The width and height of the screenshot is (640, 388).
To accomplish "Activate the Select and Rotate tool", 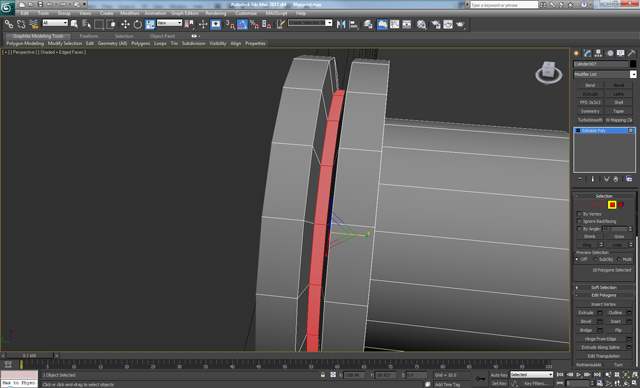I will [138, 24].
